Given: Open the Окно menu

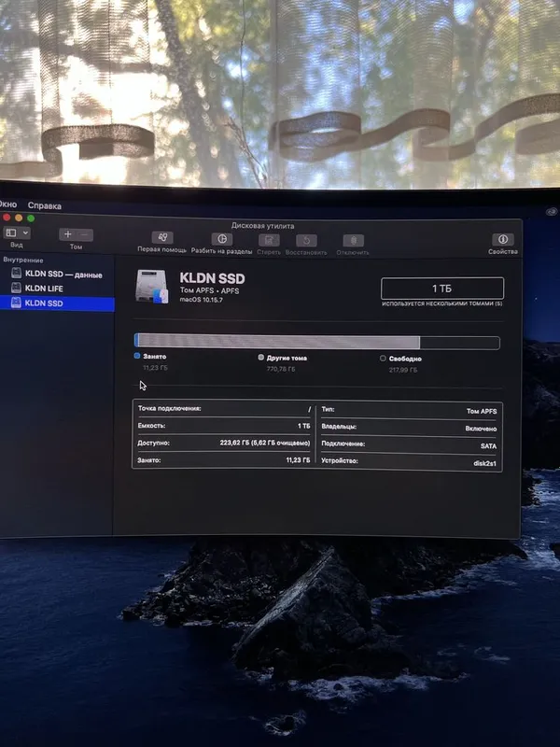Looking at the screenshot, I should tap(8, 204).
